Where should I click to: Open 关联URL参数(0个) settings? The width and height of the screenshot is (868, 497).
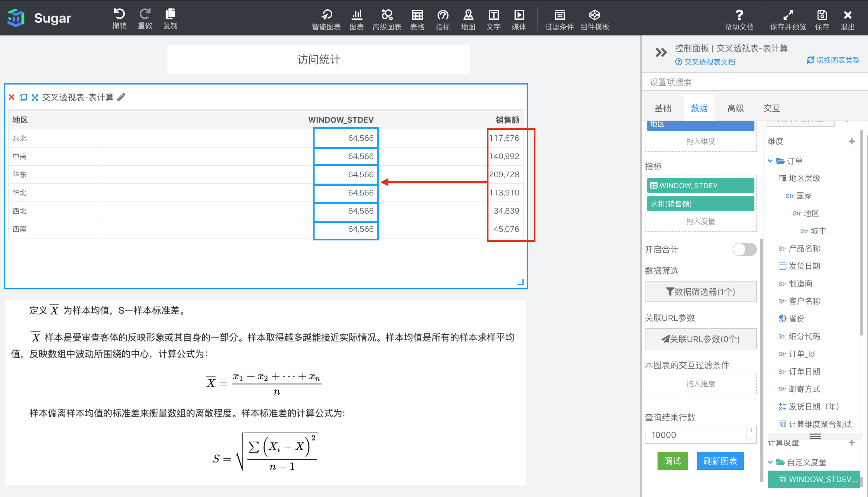[700, 338]
